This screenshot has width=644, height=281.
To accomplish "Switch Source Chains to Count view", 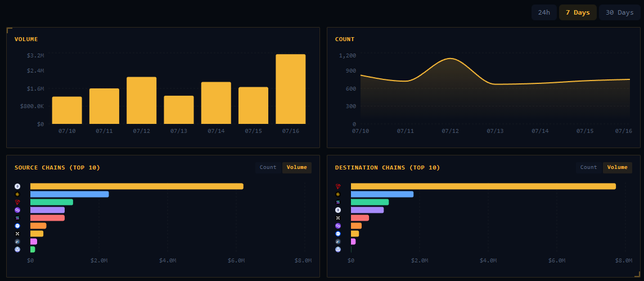I will point(268,167).
